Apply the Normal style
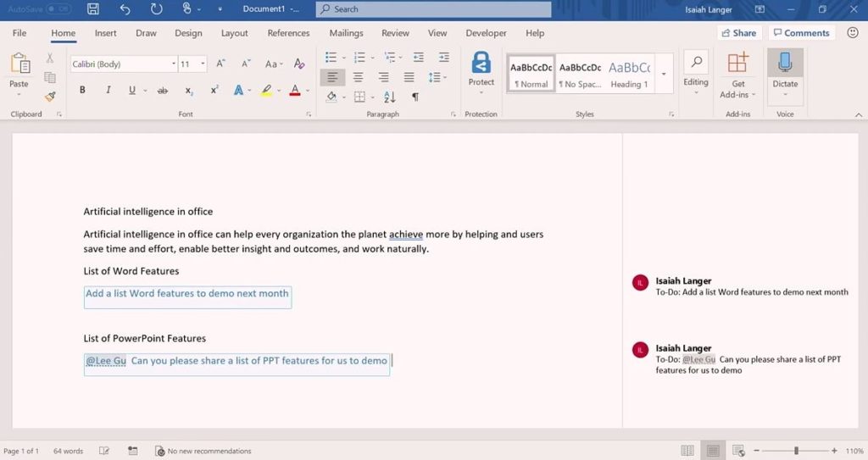The height and width of the screenshot is (460, 868). pyautogui.click(x=531, y=74)
